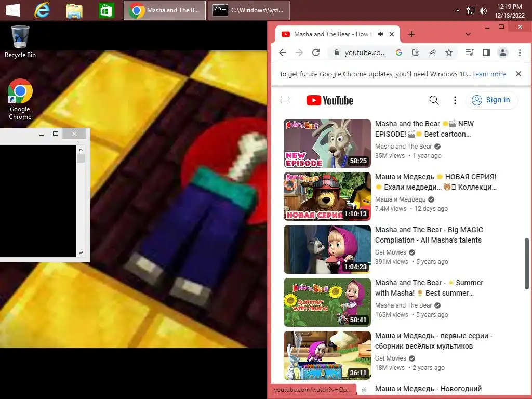The width and height of the screenshot is (532, 399).
Task: Open Chrome media controls icon
Action: (x=470, y=52)
